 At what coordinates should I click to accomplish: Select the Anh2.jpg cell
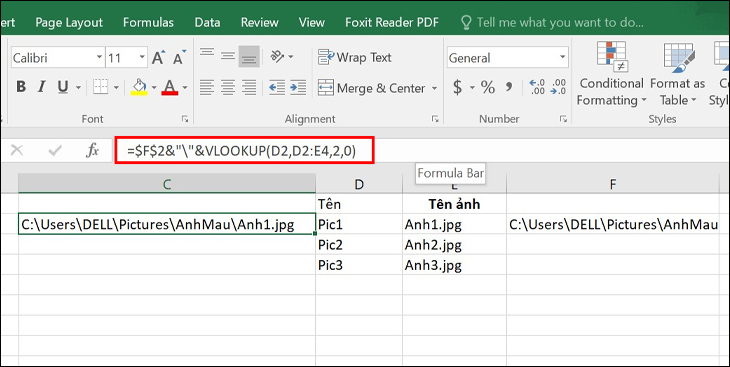pos(454,245)
